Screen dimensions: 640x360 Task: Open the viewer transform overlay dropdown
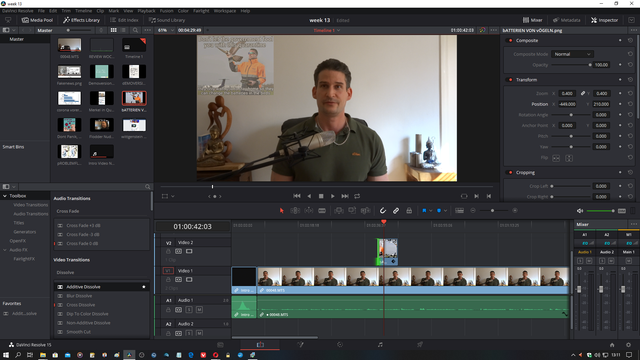[x=173, y=196]
